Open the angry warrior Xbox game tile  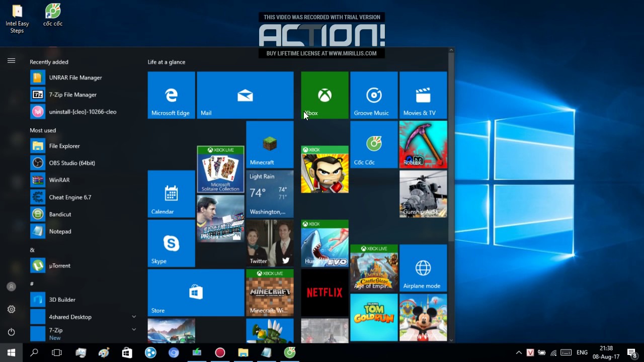click(x=325, y=169)
